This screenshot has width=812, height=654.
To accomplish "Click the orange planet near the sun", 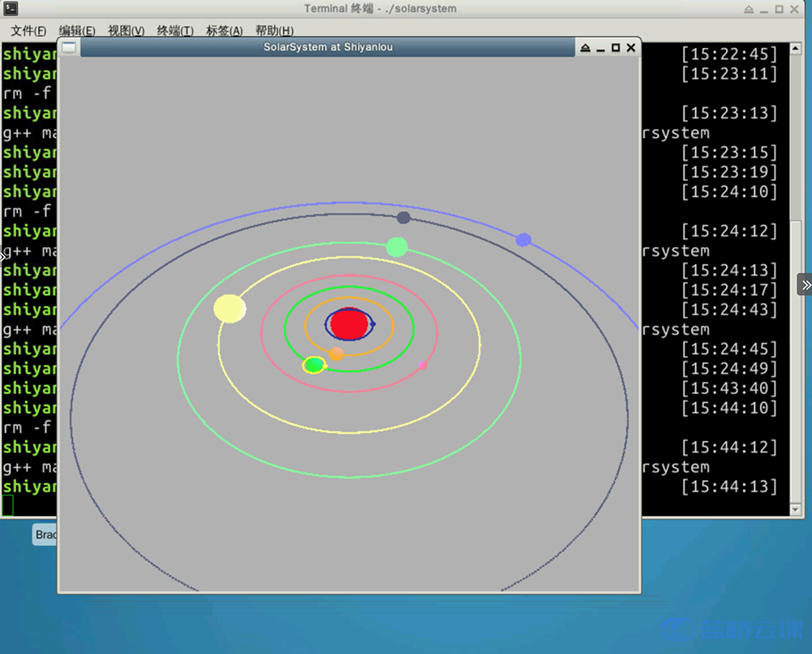I will [336, 353].
